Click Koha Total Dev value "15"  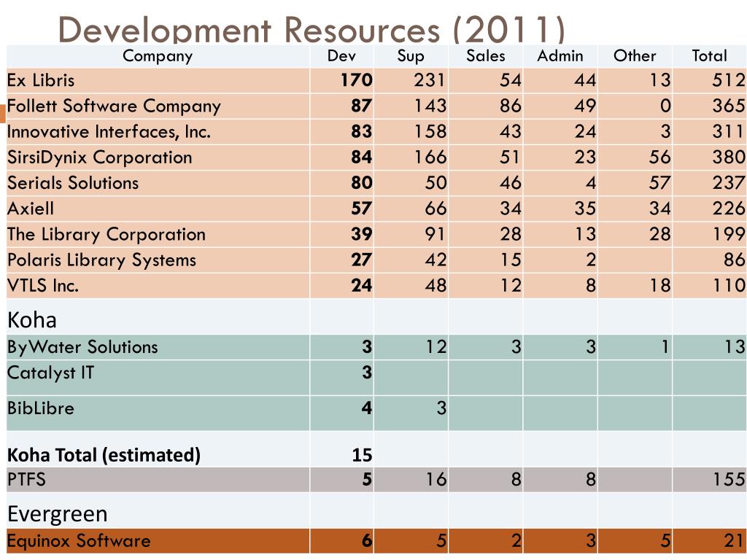[362, 455]
